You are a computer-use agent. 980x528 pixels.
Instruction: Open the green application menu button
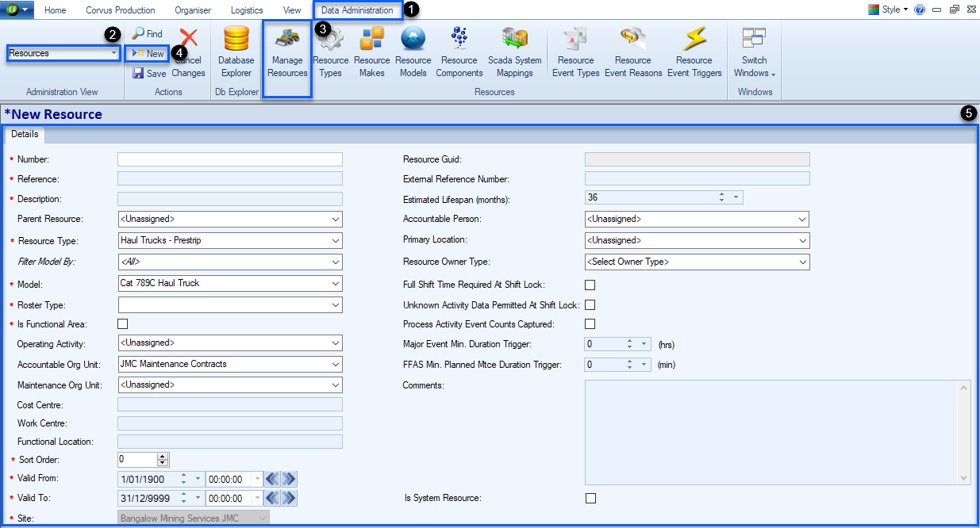(x=17, y=10)
